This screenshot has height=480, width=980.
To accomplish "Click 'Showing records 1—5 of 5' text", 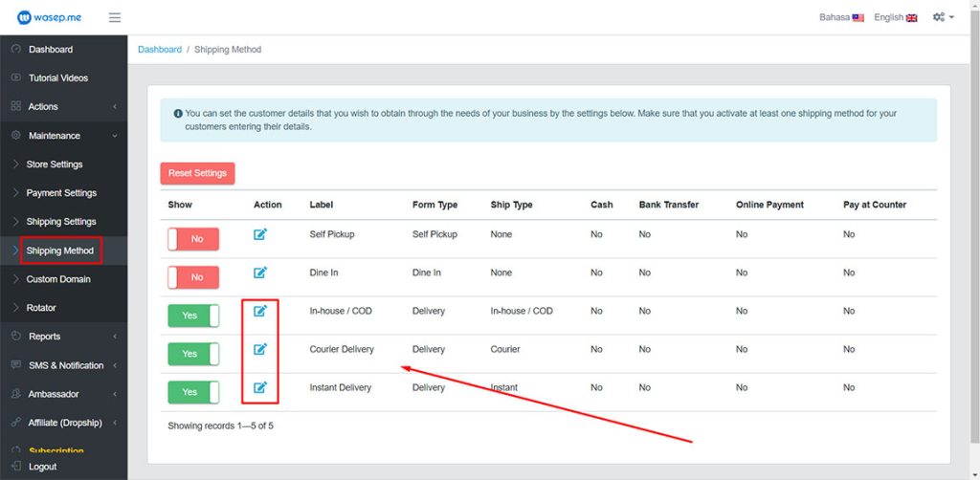I will pyautogui.click(x=221, y=426).
